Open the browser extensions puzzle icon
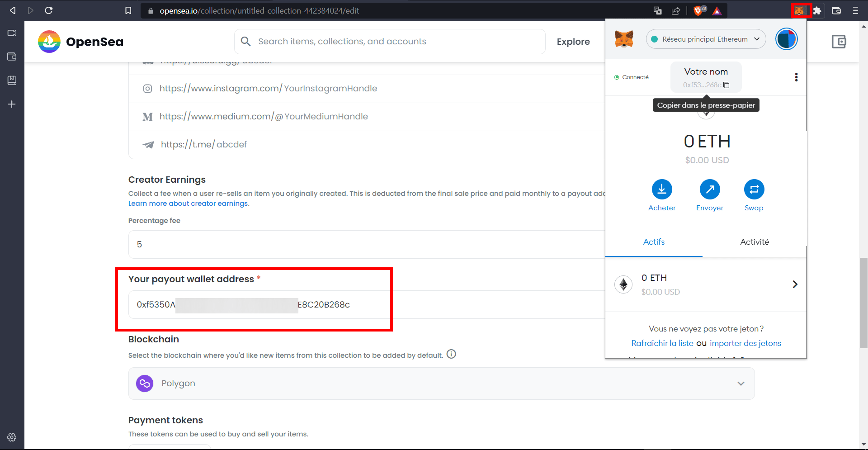 tap(817, 10)
